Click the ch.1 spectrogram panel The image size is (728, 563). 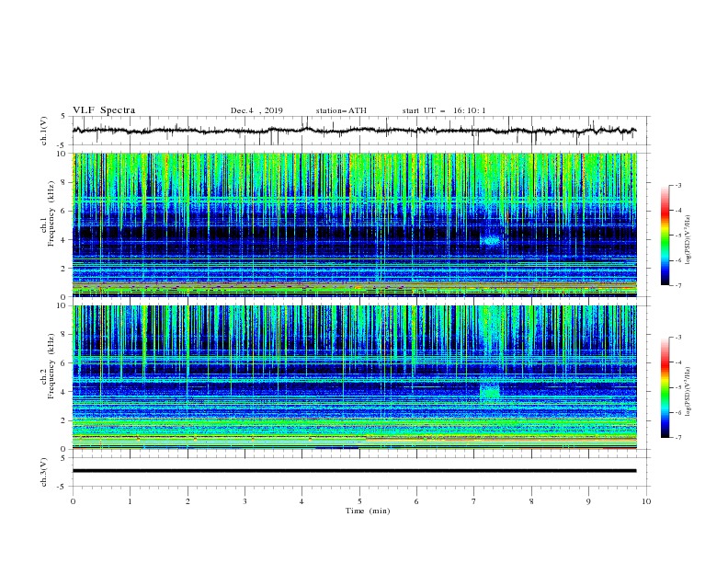pyautogui.click(x=355, y=224)
